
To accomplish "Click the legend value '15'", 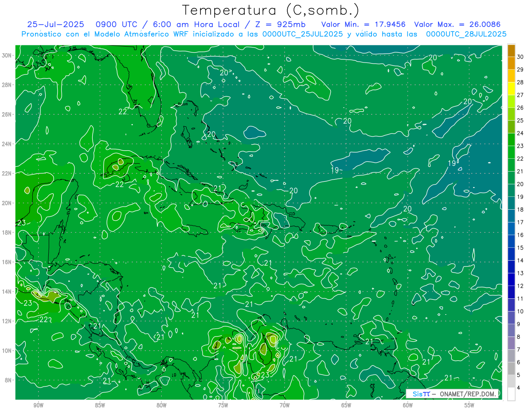I will (520, 248).
